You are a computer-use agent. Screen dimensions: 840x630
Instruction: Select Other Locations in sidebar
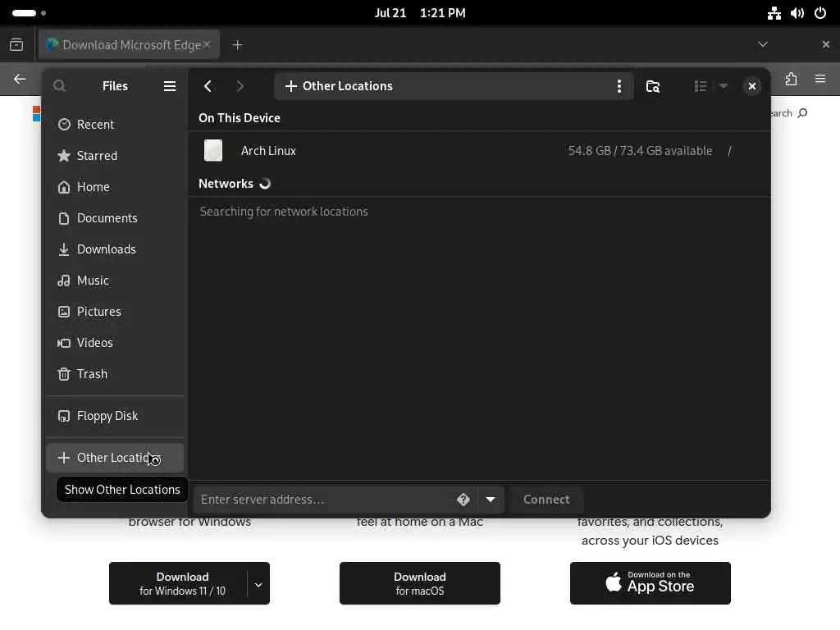[115, 458]
